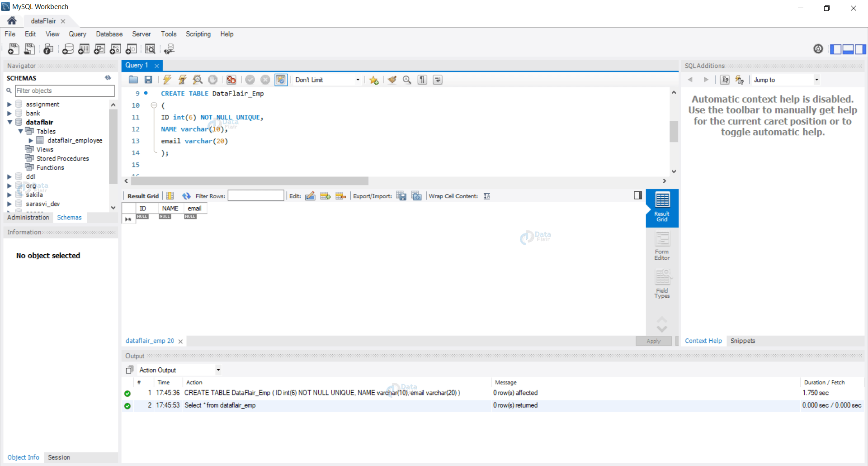Toggle stop-on-error execution mode
This screenshot has height=466, width=868.
231,80
